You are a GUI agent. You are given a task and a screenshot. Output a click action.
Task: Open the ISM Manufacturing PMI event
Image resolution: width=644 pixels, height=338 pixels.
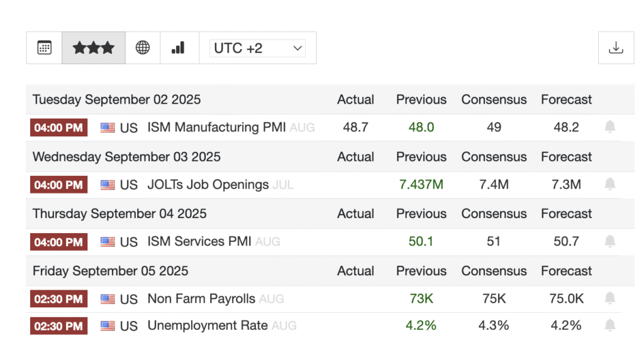[x=216, y=128]
